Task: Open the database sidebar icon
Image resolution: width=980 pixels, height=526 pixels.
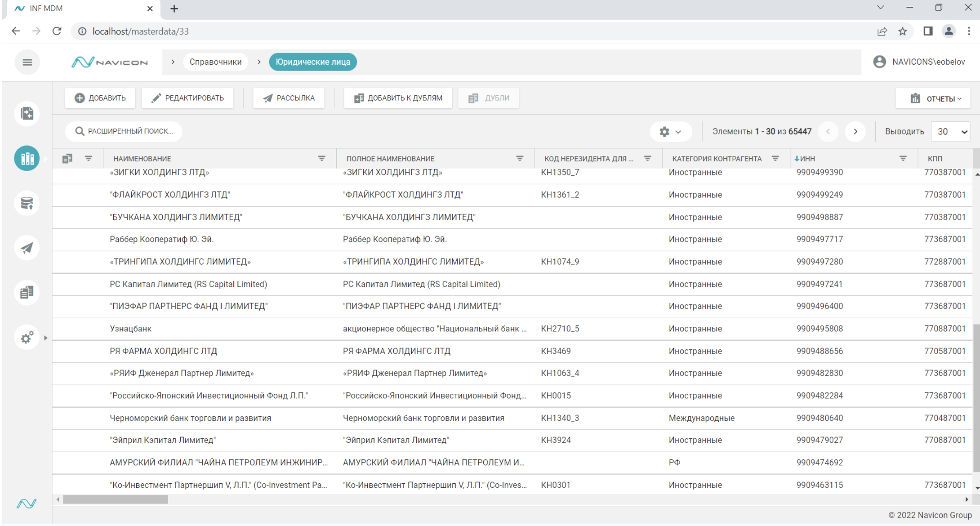Action: coord(27,203)
